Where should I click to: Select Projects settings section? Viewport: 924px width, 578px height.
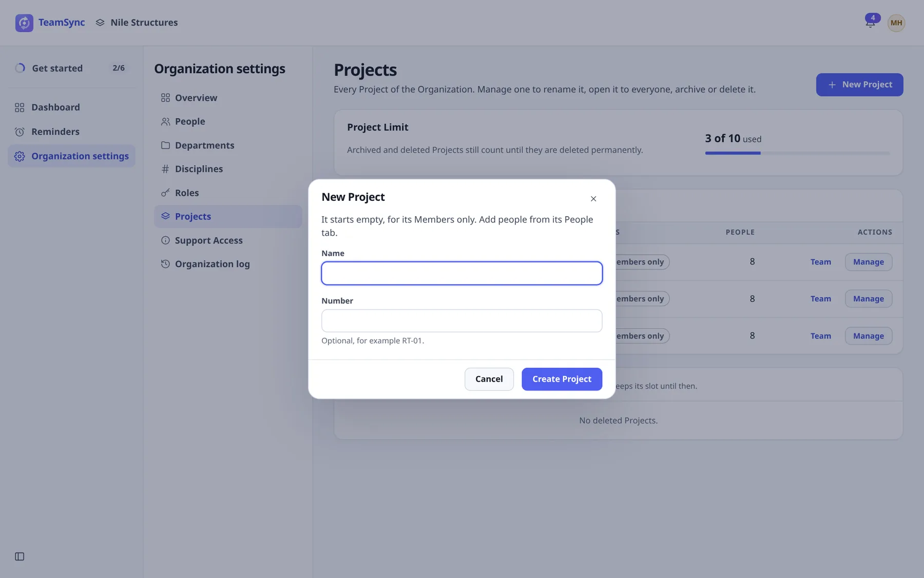pos(228,216)
